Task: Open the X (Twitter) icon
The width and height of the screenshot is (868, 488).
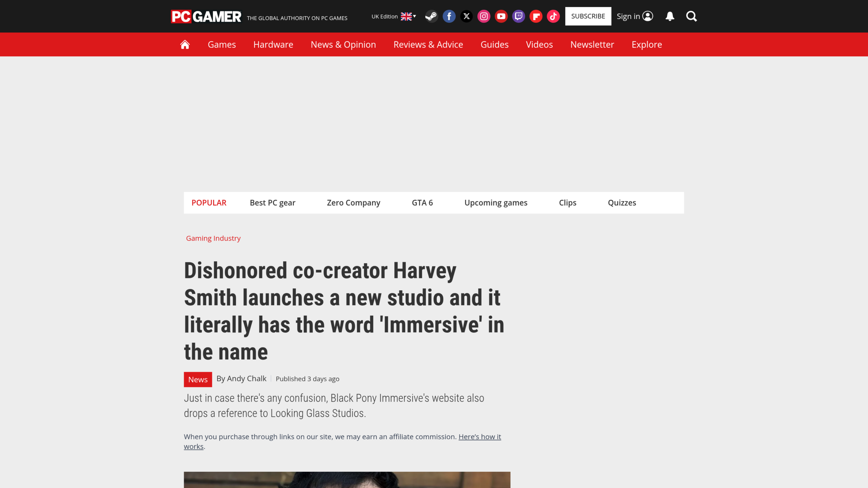Action: coord(467,16)
